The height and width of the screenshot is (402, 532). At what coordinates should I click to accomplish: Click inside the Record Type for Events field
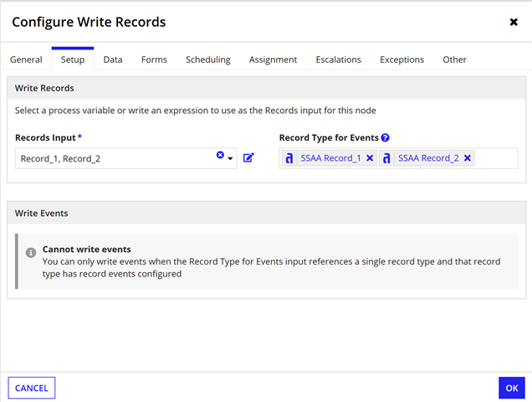coord(495,158)
